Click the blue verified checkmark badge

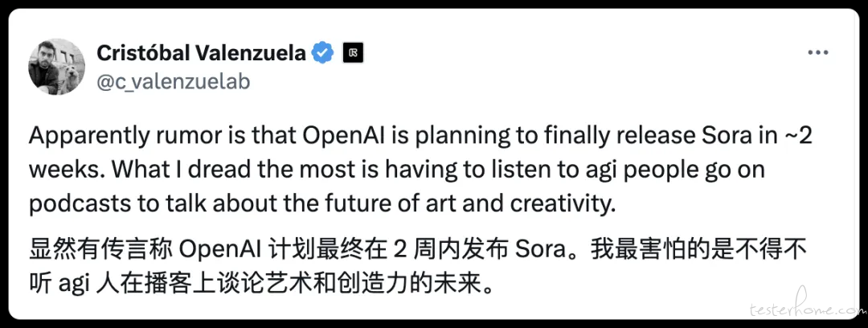coord(322,53)
